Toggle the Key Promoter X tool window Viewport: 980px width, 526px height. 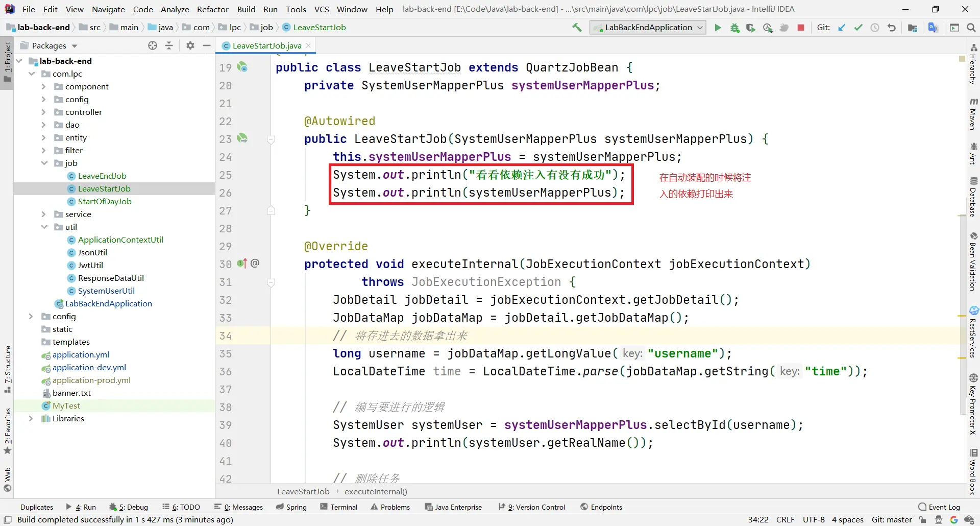(973, 404)
